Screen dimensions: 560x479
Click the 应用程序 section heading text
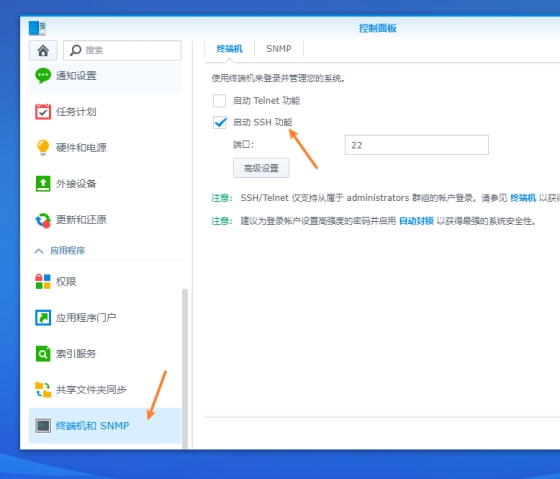pyautogui.click(x=68, y=250)
